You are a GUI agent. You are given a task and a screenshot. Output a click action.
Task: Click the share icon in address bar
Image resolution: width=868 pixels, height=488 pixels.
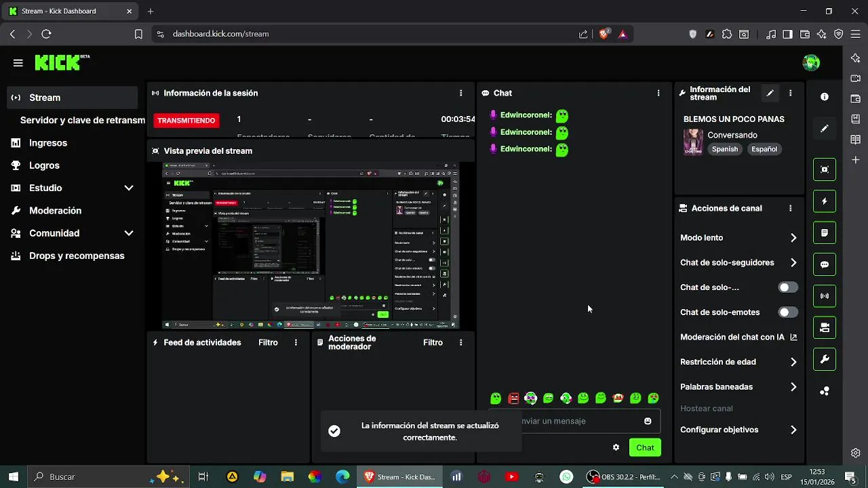583,34
